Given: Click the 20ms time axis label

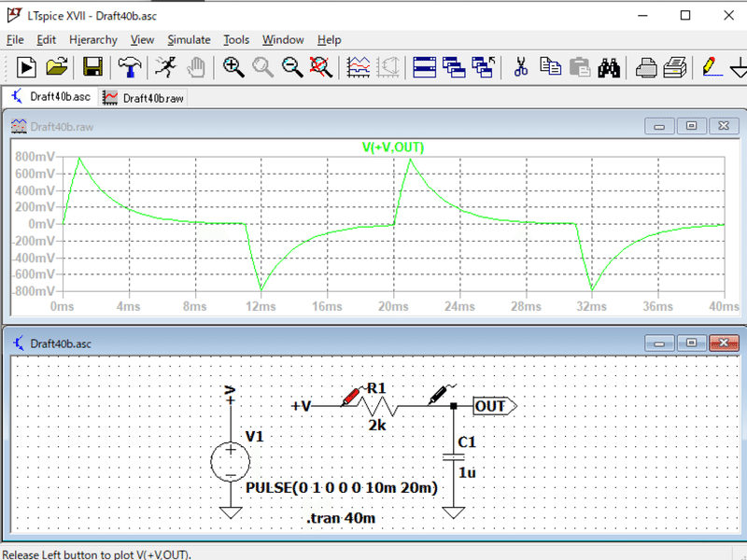Looking at the screenshot, I should [393, 306].
